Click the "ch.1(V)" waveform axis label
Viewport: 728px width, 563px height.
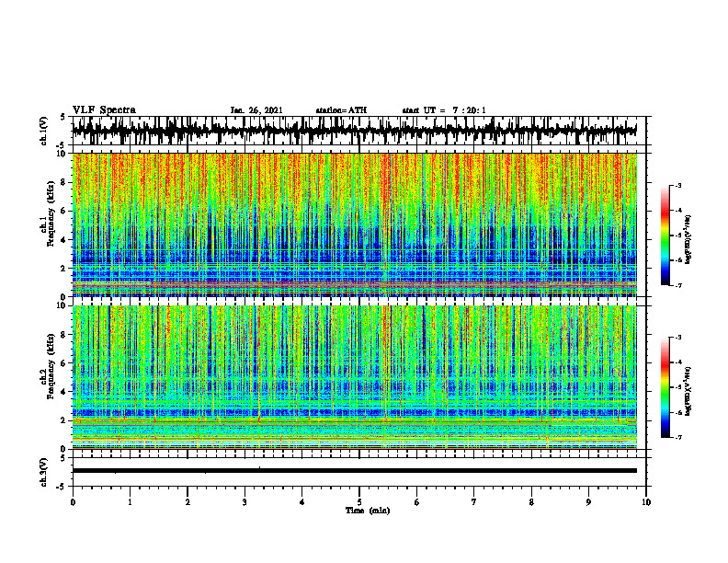[44, 131]
